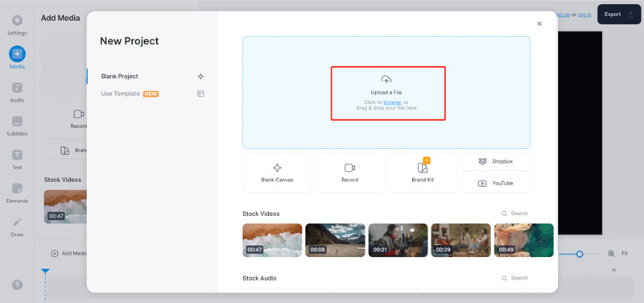Select the Draw tool in sidebar
644x303 pixels.
pyautogui.click(x=17, y=227)
